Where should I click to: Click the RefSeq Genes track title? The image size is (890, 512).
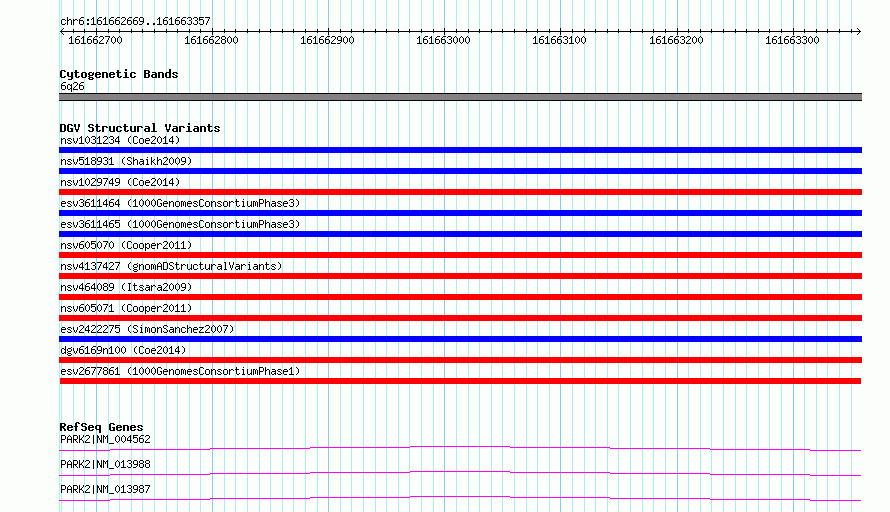coord(101,427)
